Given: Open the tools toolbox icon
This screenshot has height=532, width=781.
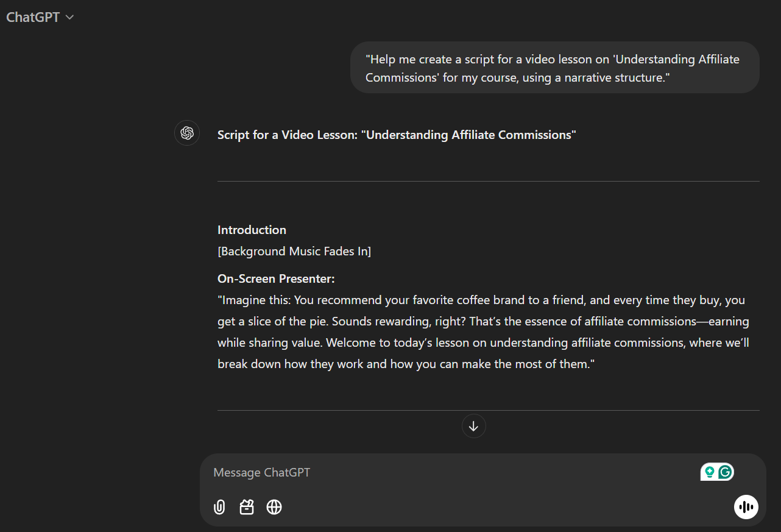Looking at the screenshot, I should coord(247,507).
